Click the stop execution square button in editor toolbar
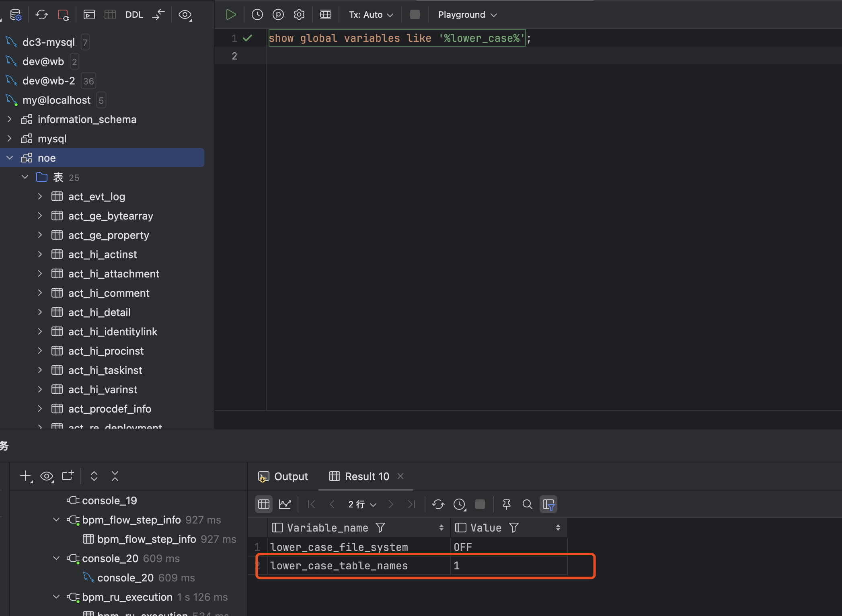This screenshot has width=842, height=616. (x=415, y=15)
